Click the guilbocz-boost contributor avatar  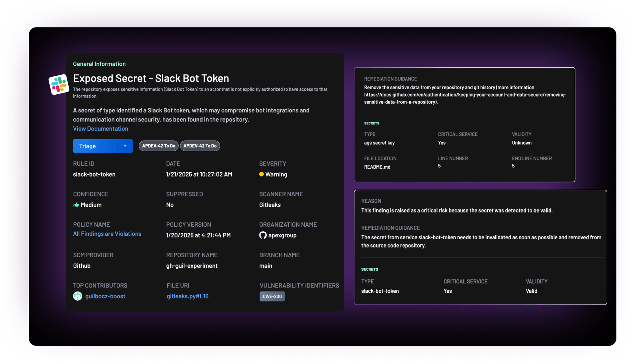click(x=78, y=296)
